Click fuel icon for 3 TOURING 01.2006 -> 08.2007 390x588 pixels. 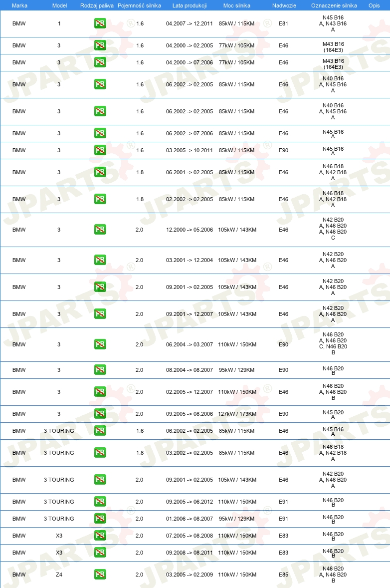click(100, 519)
